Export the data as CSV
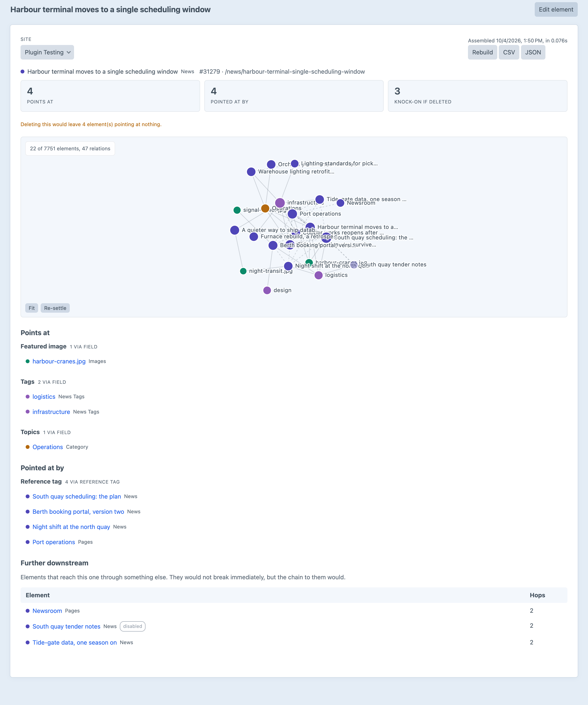 509,52
